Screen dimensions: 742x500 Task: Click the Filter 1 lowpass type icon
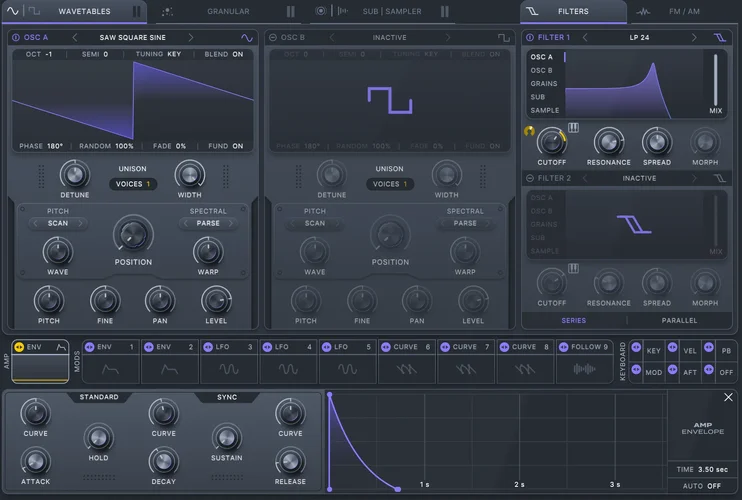[718, 37]
